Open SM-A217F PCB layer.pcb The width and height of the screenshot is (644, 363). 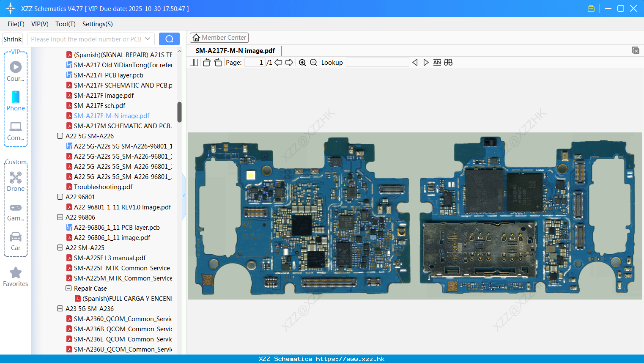click(108, 75)
